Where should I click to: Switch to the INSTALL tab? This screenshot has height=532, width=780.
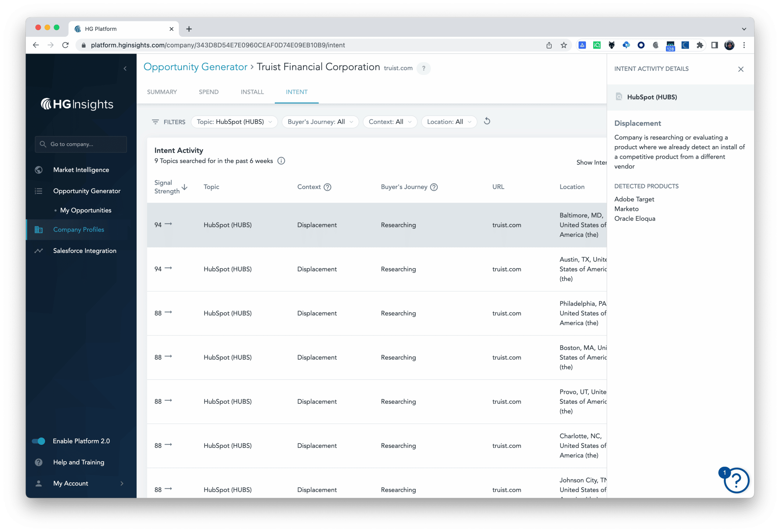coord(252,92)
